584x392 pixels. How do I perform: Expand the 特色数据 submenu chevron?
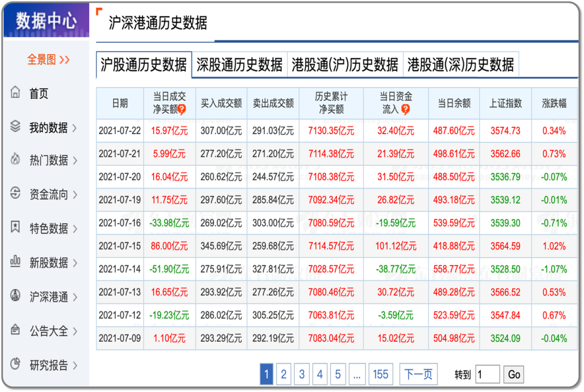tap(75, 229)
